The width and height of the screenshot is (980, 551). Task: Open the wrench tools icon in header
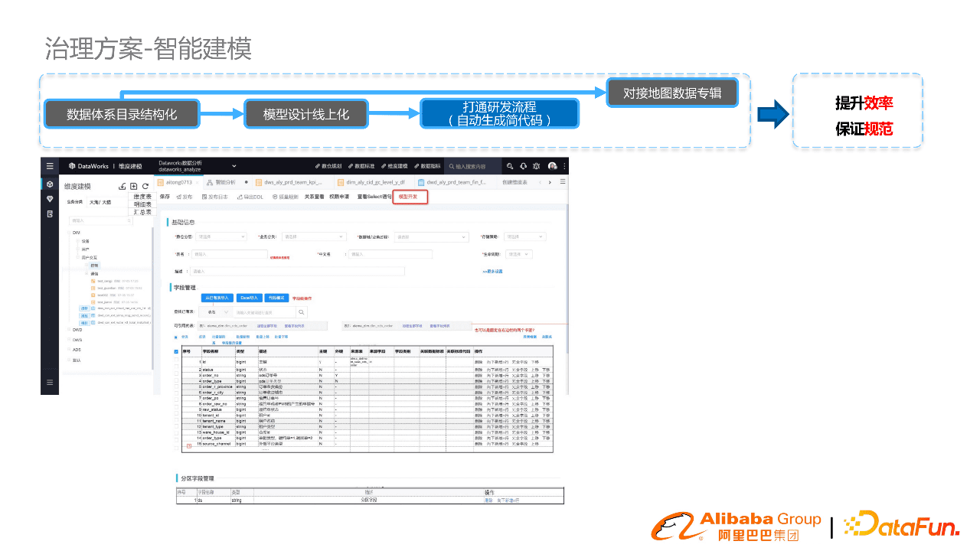click(510, 166)
